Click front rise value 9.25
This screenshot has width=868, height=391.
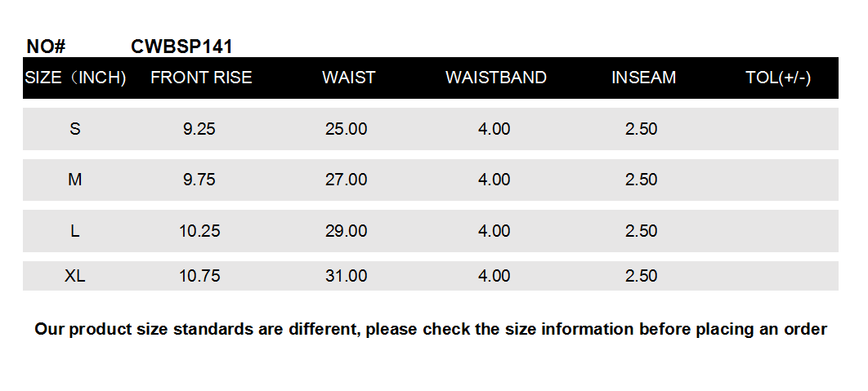click(x=199, y=129)
